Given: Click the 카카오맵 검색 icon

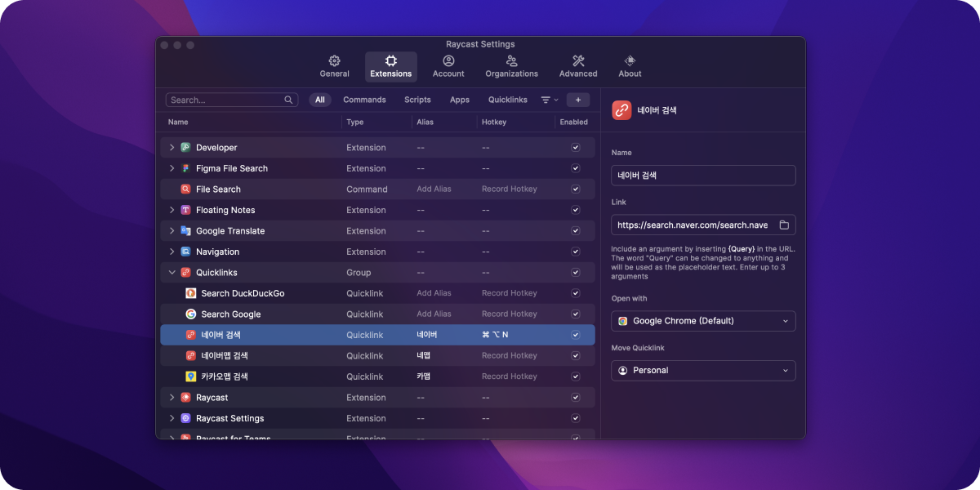Looking at the screenshot, I should 190,376.
